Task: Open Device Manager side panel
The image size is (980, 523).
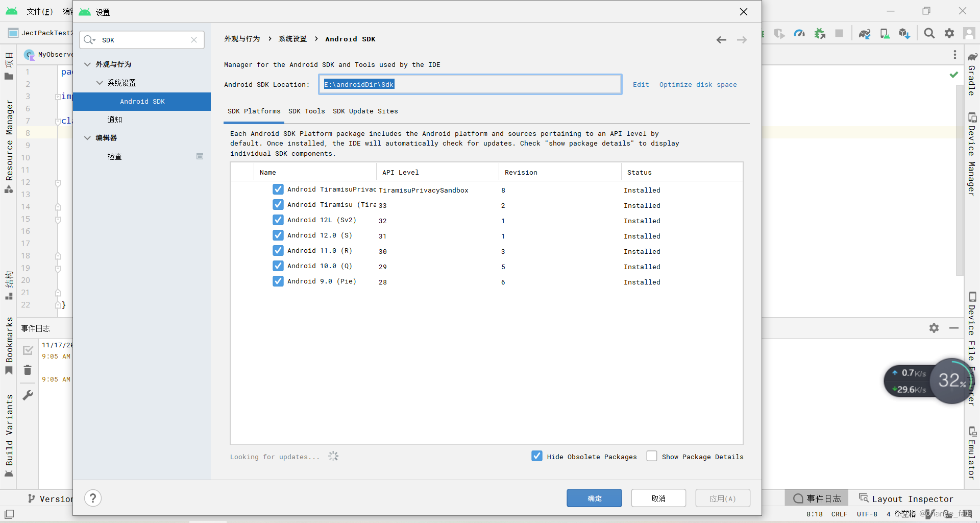Action: [x=972, y=154]
